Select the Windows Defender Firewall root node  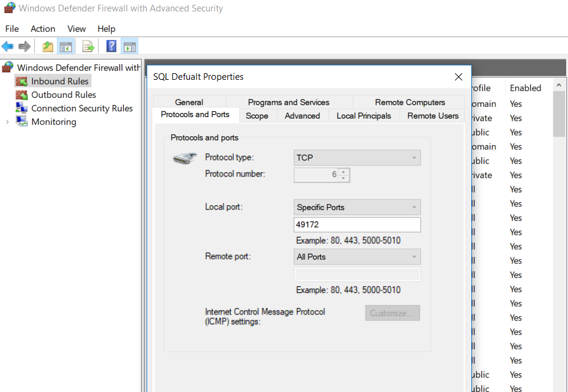(79, 68)
